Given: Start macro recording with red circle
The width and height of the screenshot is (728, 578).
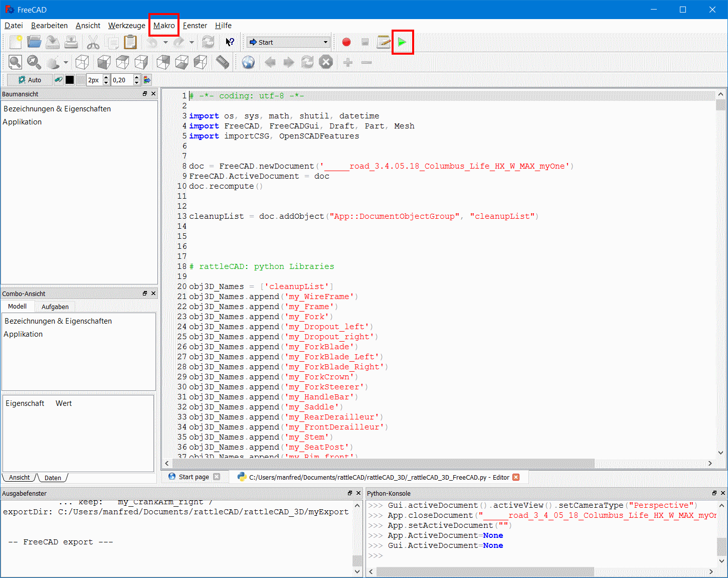Looking at the screenshot, I should 346,42.
